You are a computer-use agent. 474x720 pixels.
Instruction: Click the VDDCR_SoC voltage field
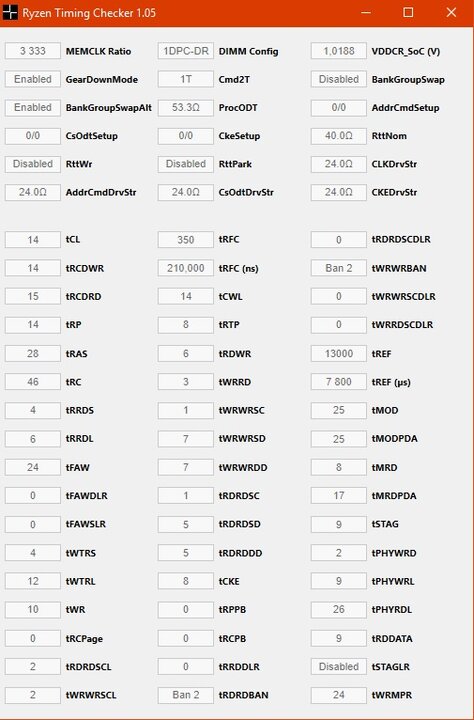(x=339, y=51)
